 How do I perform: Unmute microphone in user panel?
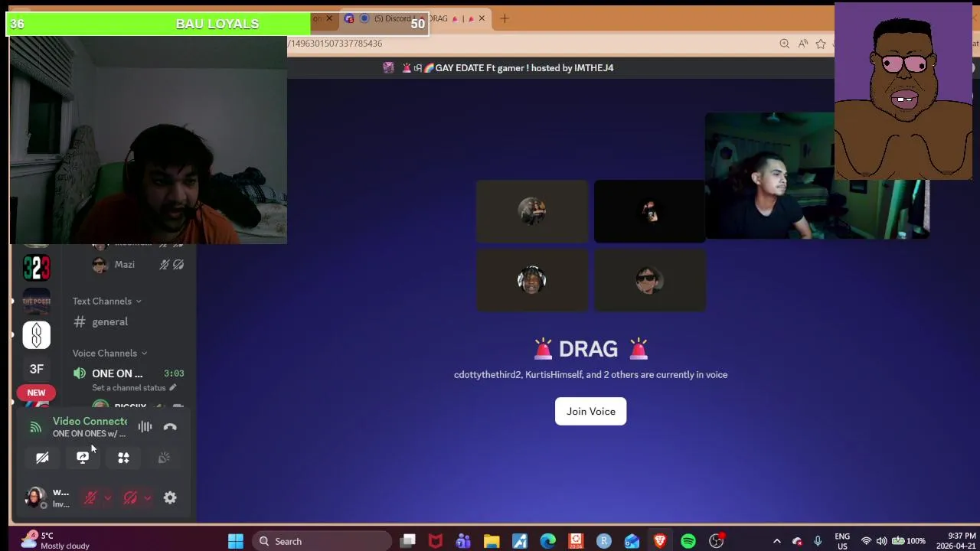click(90, 498)
